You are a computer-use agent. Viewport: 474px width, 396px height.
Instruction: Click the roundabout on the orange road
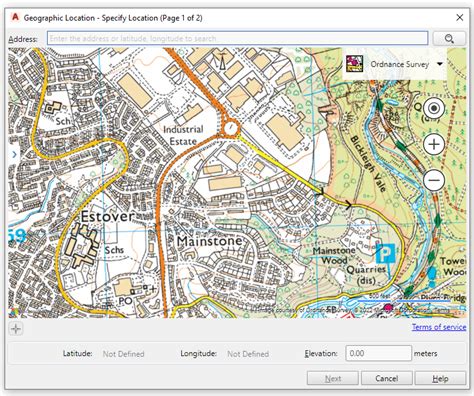click(x=231, y=128)
